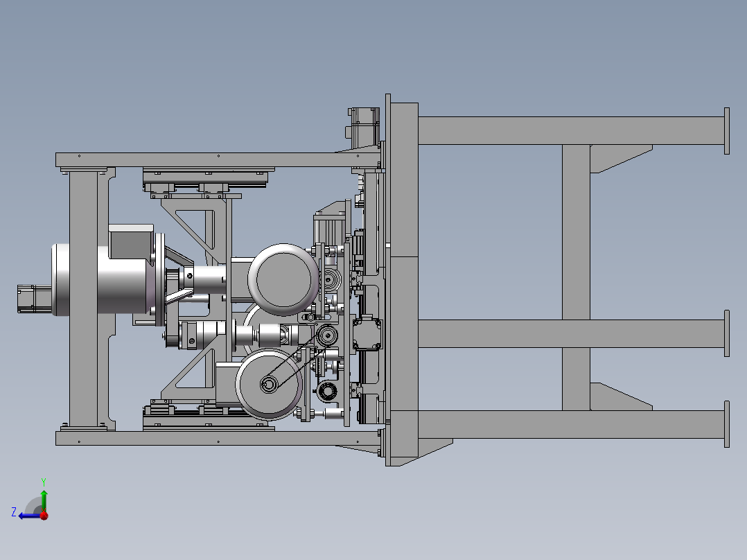
Task: Select the top horizontal frame beam of left assembly
Action: coord(218,159)
